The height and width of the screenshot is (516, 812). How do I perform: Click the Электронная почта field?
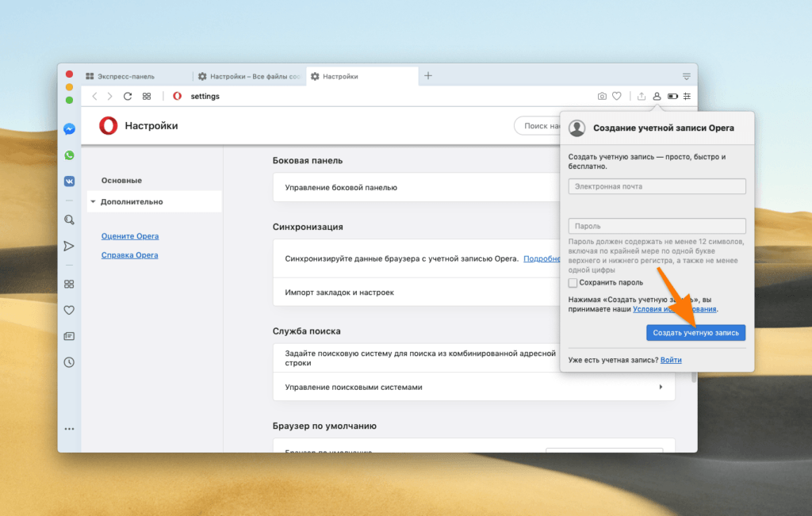(657, 186)
